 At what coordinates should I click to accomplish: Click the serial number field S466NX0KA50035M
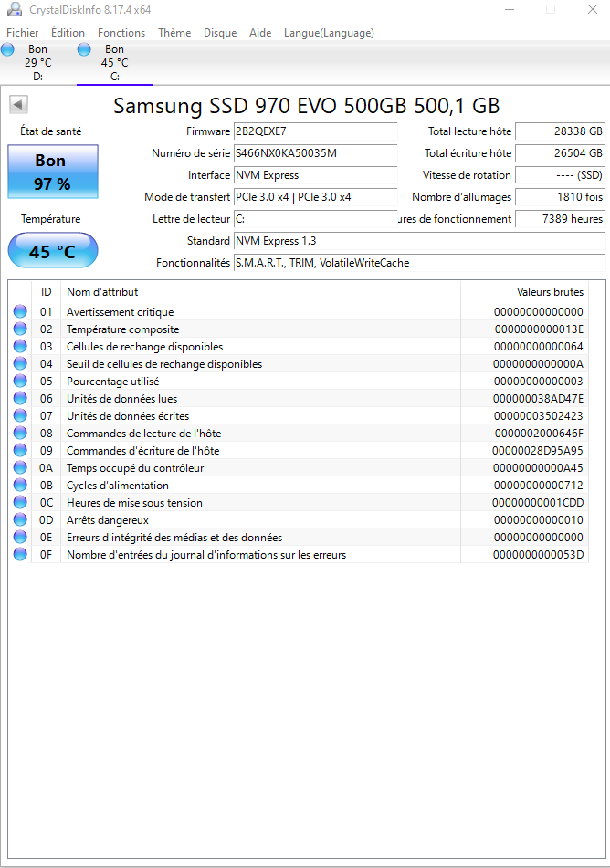(x=315, y=152)
